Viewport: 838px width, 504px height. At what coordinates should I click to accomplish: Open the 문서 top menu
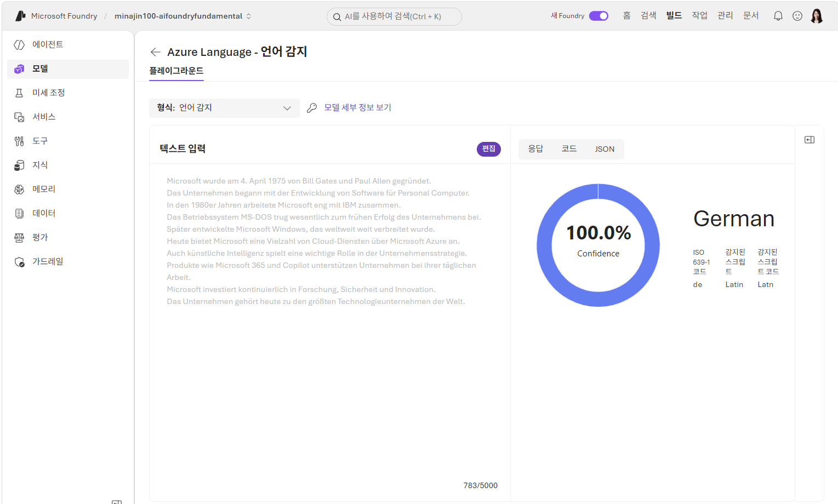(751, 15)
